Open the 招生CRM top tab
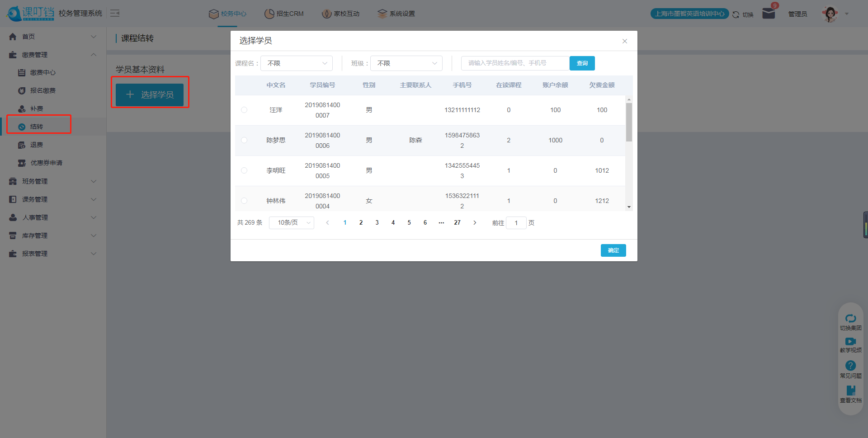 click(x=284, y=14)
